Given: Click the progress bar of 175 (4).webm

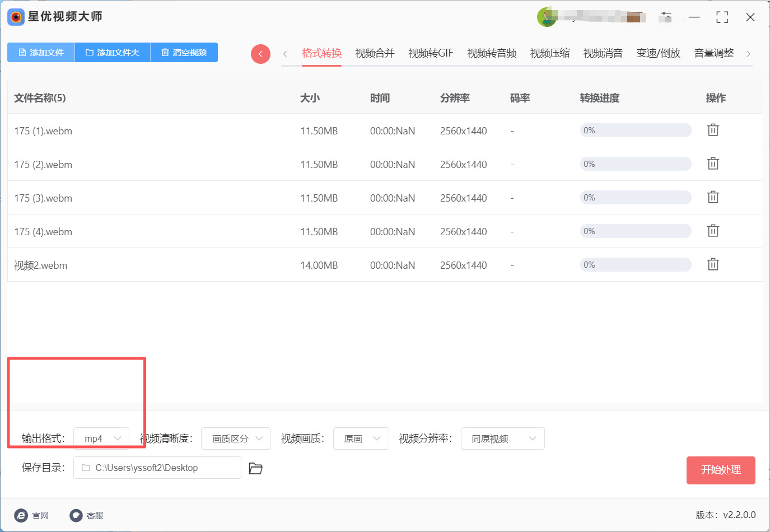Looking at the screenshot, I should point(635,231).
